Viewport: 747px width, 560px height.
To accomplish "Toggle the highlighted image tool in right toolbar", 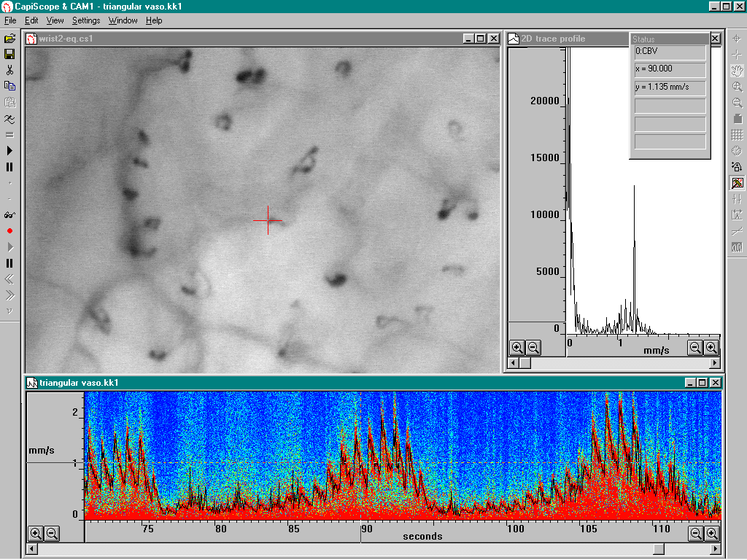I will [x=737, y=183].
